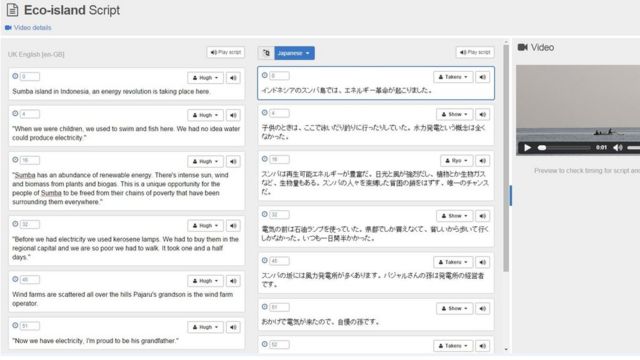
Task: Play audio of first Japanese segment
Action: [x=482, y=77]
